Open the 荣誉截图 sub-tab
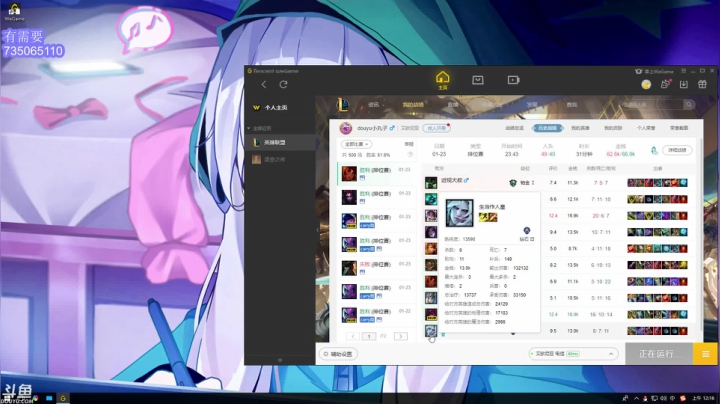The height and width of the screenshot is (404, 720). [x=679, y=128]
